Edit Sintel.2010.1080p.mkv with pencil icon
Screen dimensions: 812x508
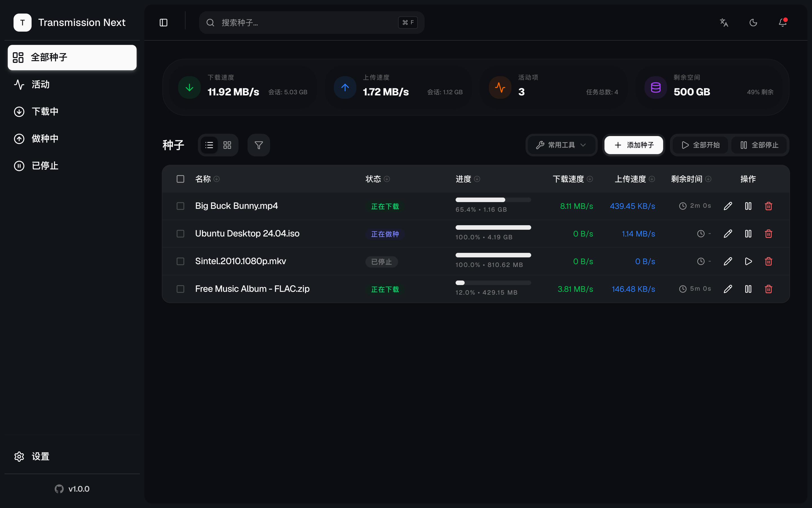click(728, 261)
